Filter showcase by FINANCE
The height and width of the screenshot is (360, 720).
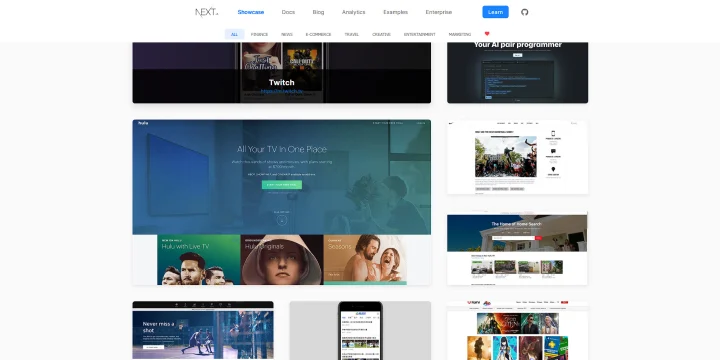(259, 34)
